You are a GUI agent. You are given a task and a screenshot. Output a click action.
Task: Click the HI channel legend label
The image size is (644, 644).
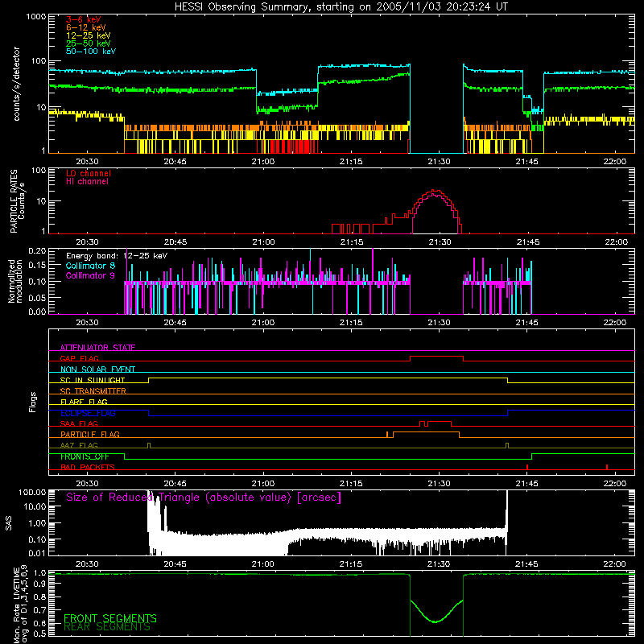(x=87, y=182)
